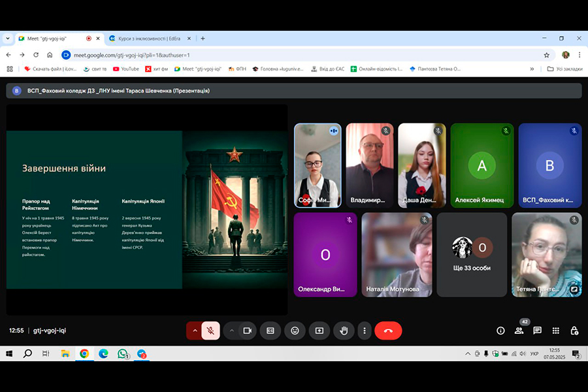588x392 pixels.
Task: Go forward in browser history
Action: pos(22,55)
